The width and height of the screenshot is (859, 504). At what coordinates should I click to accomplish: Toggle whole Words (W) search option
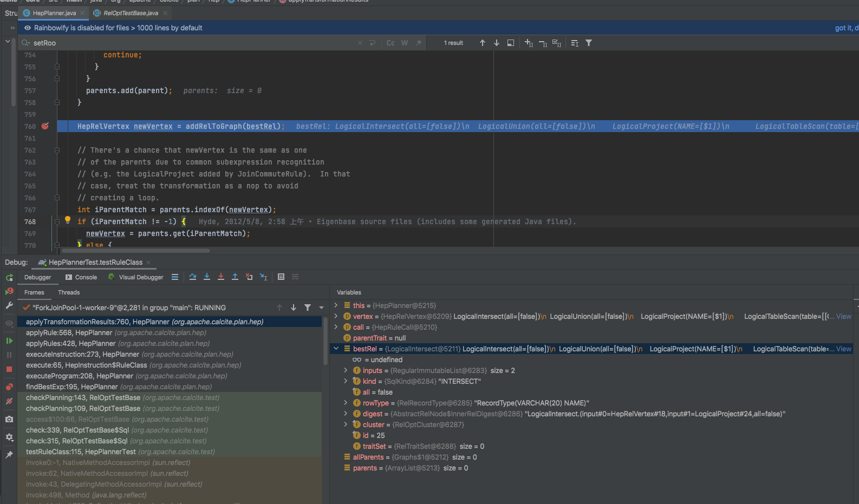405,43
